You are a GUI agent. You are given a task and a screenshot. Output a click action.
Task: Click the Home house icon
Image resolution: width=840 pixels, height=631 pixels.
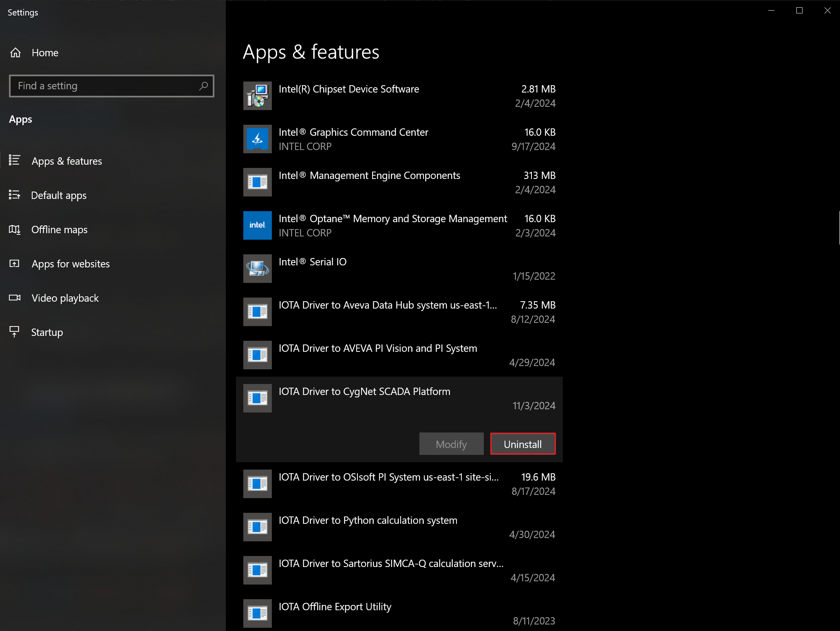tap(15, 53)
